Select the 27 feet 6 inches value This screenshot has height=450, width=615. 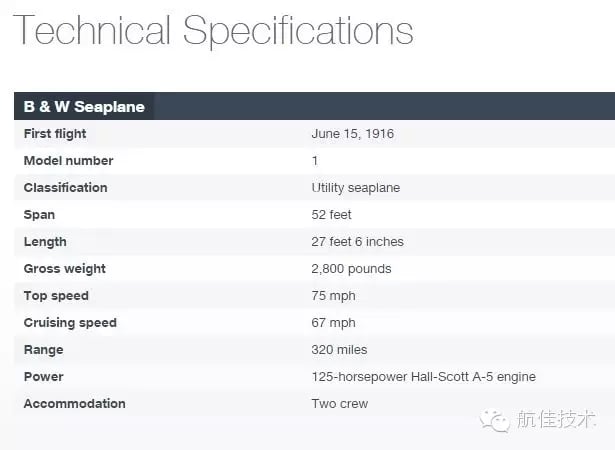click(358, 242)
